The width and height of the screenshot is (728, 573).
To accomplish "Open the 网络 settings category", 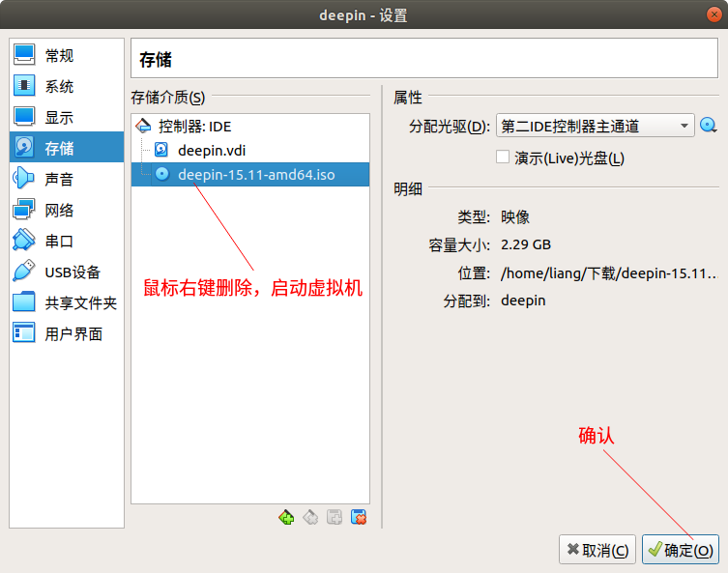I will [x=67, y=210].
